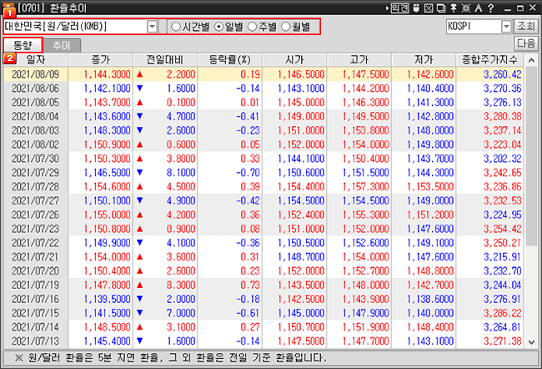Click change value 8.3000
The width and height of the screenshot is (542, 369).
[x=181, y=285]
